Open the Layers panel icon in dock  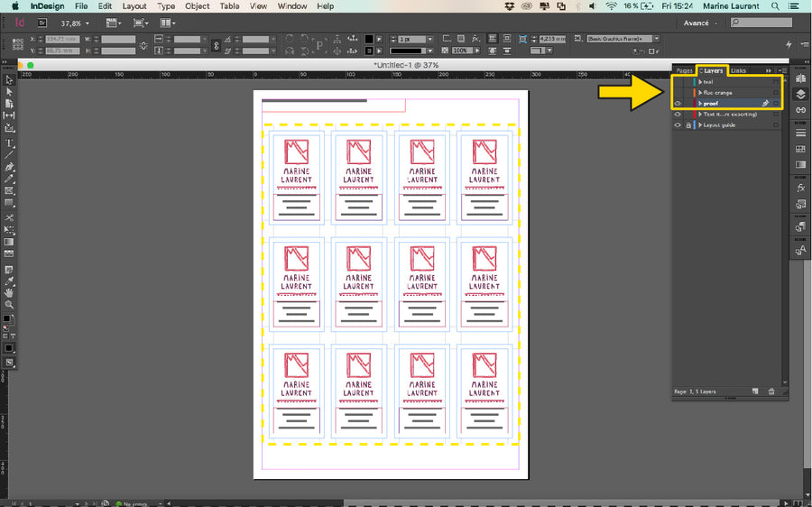800,94
